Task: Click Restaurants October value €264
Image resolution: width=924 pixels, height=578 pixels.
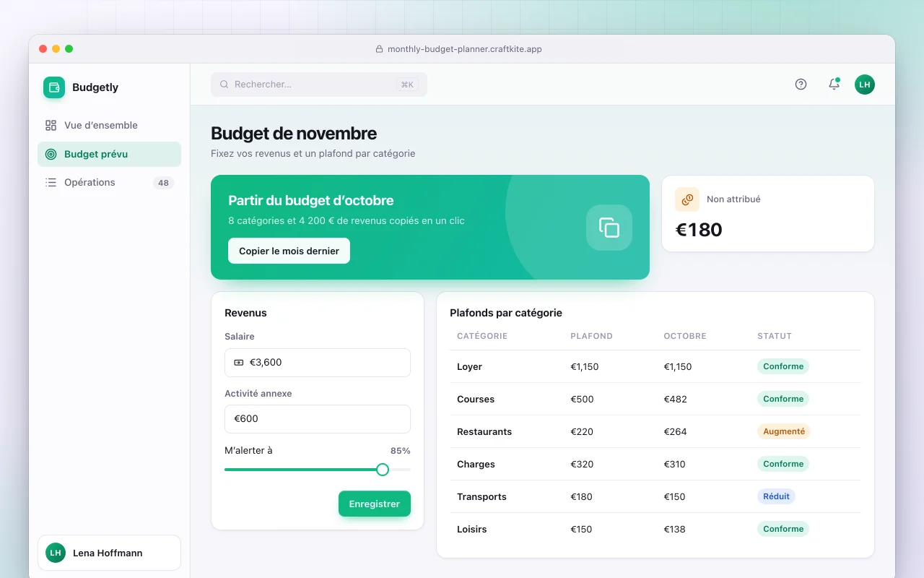Action: tap(675, 431)
